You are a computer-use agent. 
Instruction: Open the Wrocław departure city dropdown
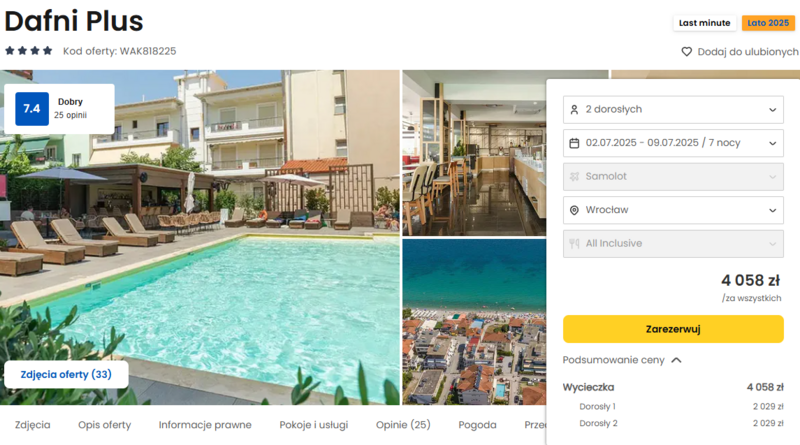[673, 210]
